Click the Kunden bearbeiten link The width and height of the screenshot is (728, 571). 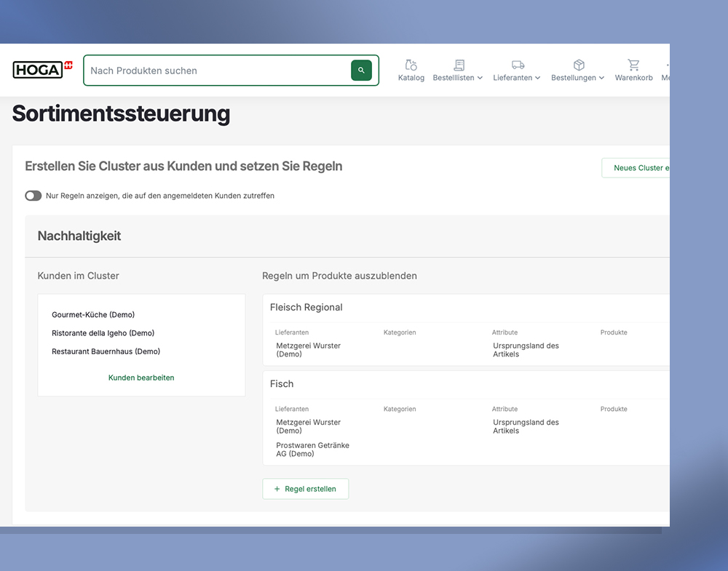tap(141, 378)
